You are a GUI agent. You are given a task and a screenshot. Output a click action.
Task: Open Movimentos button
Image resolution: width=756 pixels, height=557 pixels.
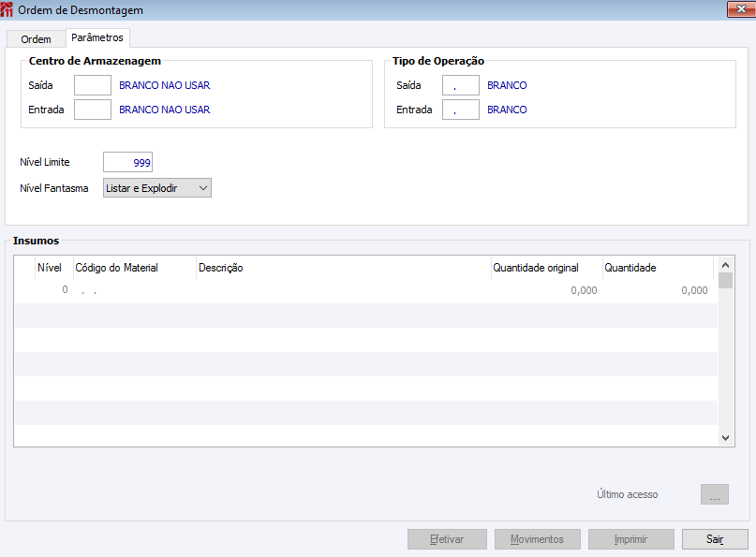[x=537, y=539]
